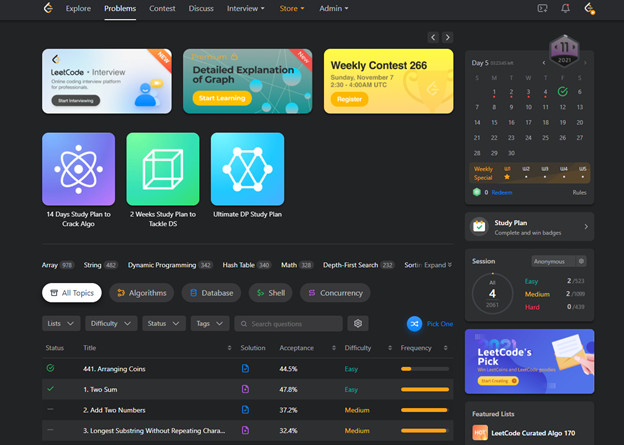Click the Search questions field

[x=290, y=324]
